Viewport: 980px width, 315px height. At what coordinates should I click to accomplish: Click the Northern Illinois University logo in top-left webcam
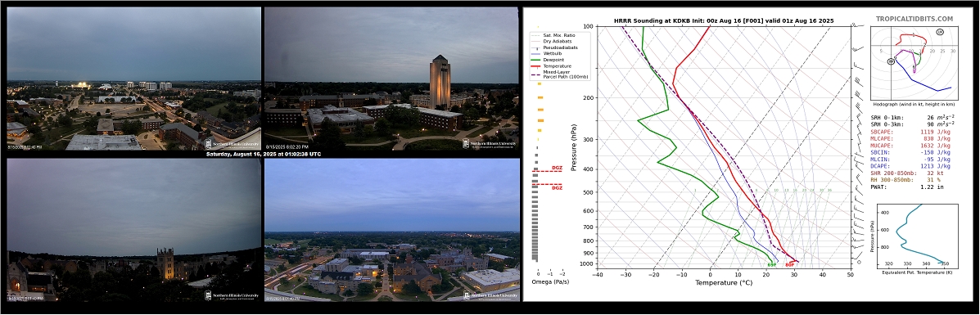tap(233, 143)
